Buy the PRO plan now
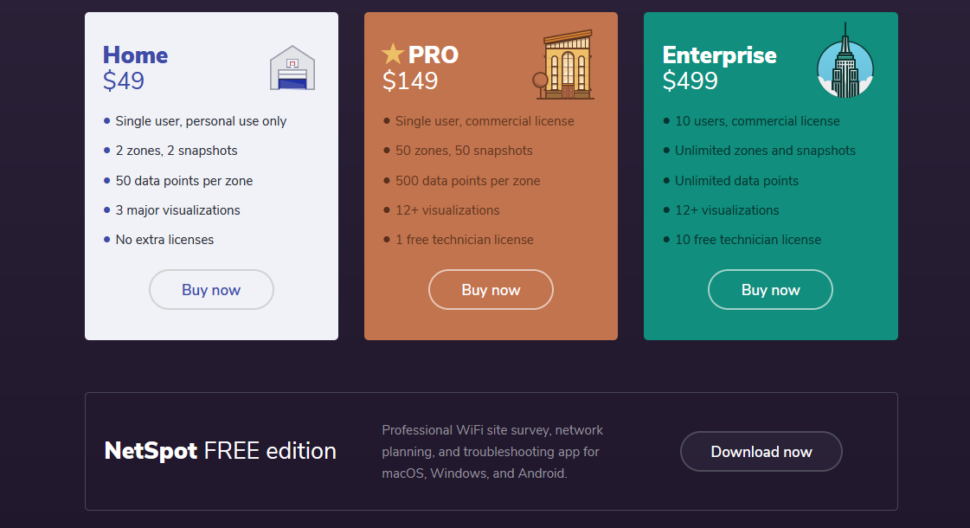The height and width of the screenshot is (528, 970). [491, 289]
